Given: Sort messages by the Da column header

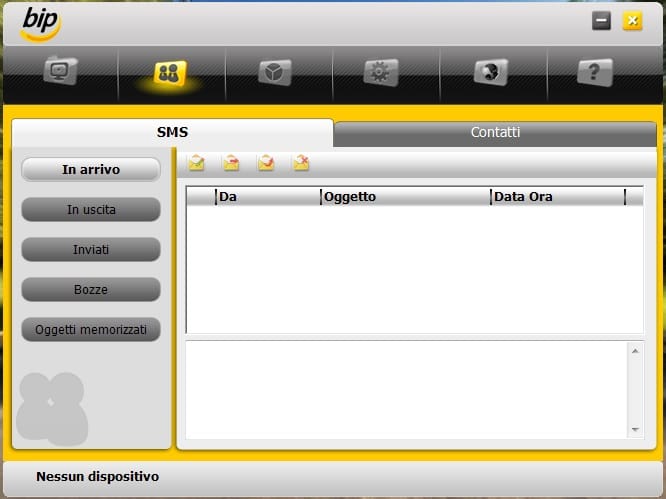Looking at the screenshot, I should 267,197.
